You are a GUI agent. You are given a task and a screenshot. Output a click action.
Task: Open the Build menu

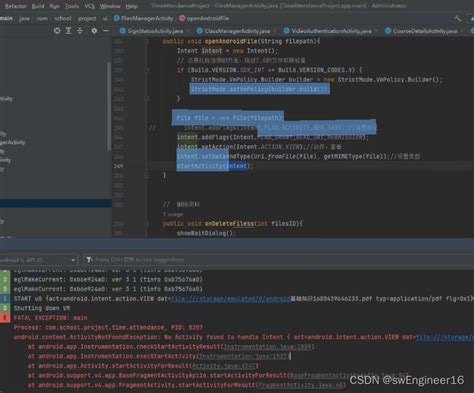tap(38, 6)
